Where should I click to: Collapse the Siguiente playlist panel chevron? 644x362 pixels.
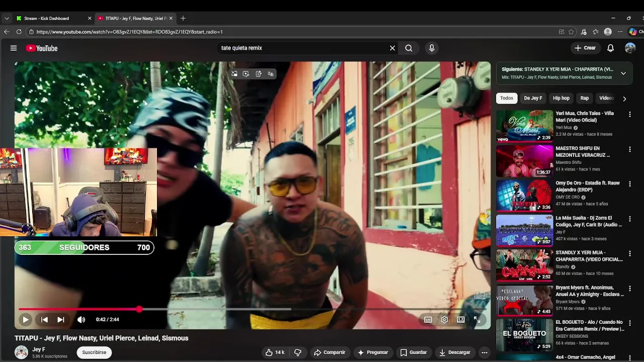(623, 73)
